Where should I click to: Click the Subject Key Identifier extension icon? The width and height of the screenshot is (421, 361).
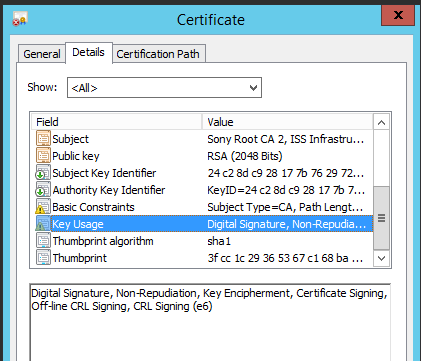pos(43,173)
